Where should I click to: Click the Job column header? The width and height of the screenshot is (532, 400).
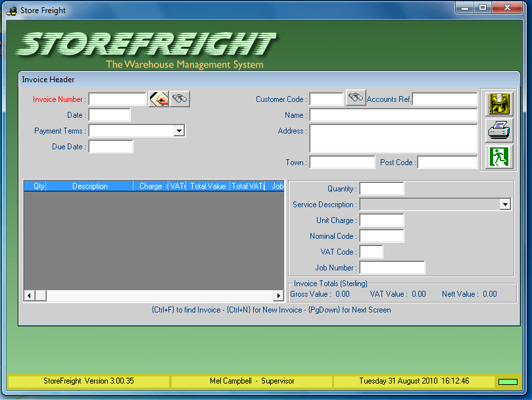274,186
